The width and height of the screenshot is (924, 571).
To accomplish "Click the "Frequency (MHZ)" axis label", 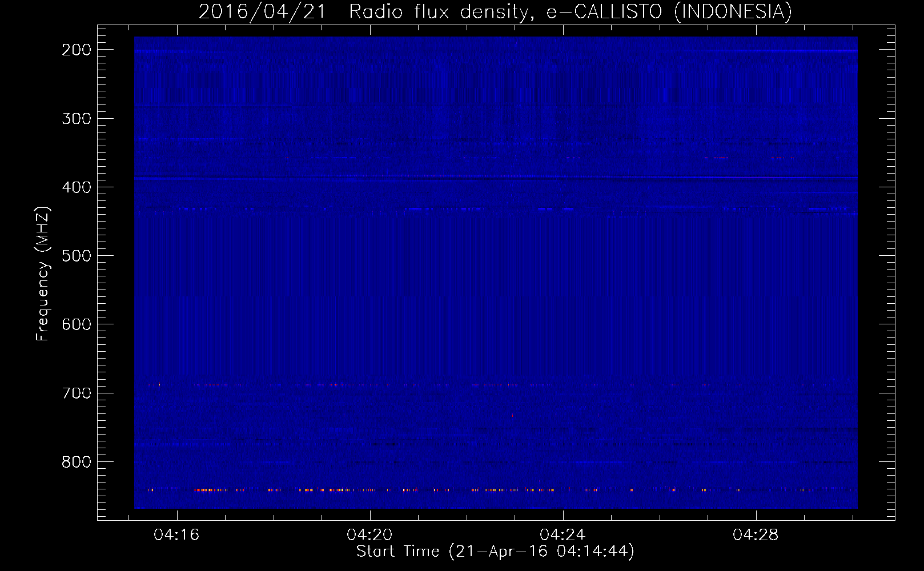I will [43, 274].
